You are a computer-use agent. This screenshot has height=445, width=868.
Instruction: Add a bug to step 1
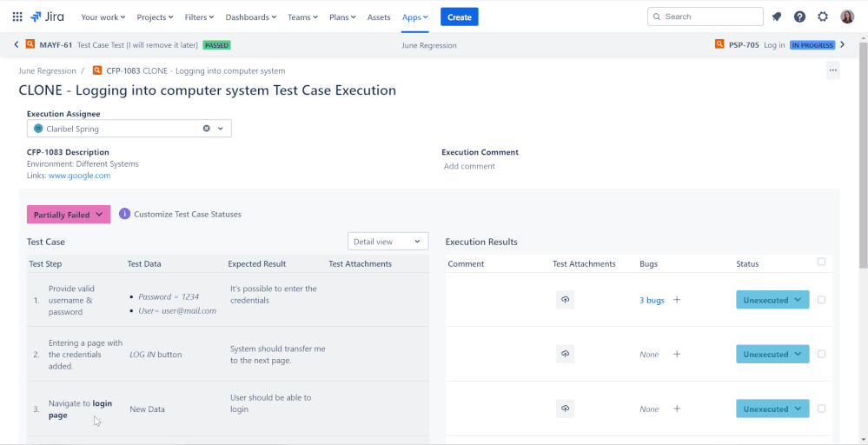(677, 300)
